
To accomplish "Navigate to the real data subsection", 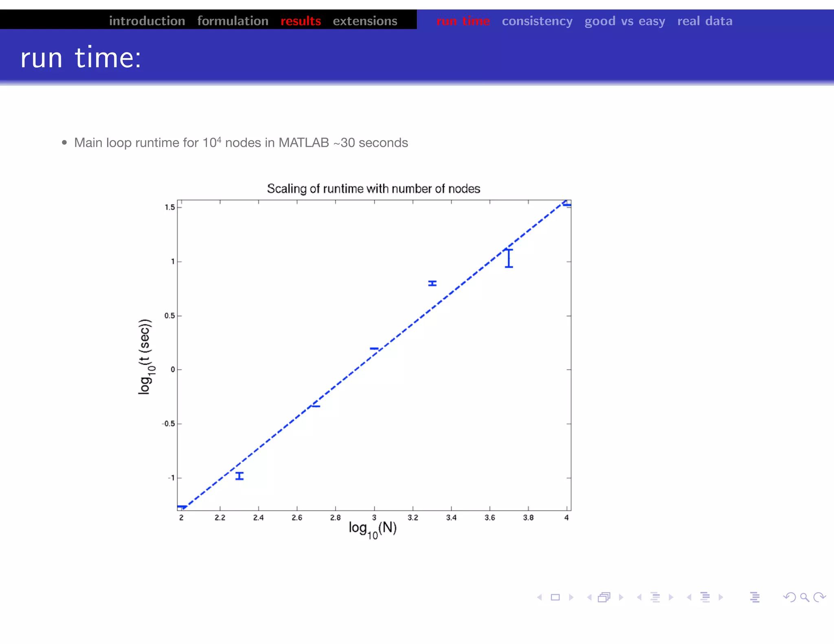I will [705, 21].
